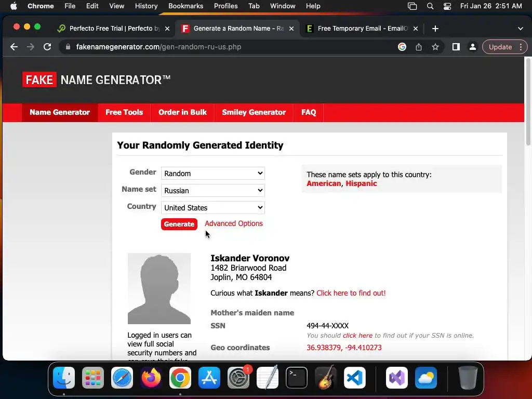Open Visual Studio from the dock
Screen dimensions: 532x399
coord(396,378)
